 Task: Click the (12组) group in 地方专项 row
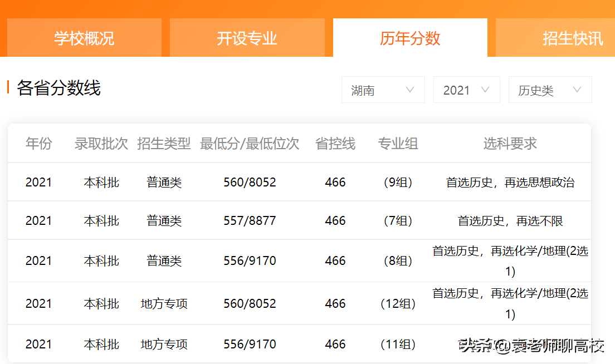[x=398, y=303]
